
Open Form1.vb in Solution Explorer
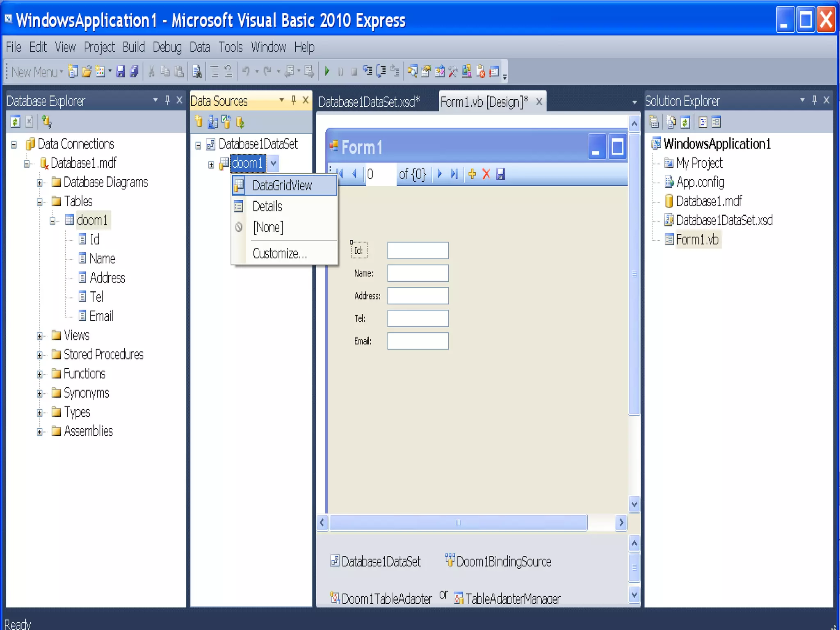697,240
